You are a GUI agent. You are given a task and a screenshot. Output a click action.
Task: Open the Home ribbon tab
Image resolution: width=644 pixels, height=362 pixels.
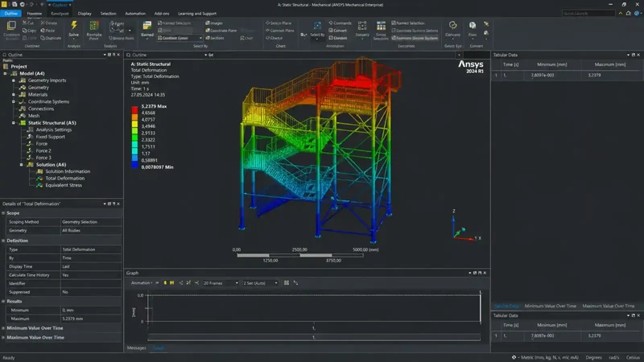[x=35, y=14]
